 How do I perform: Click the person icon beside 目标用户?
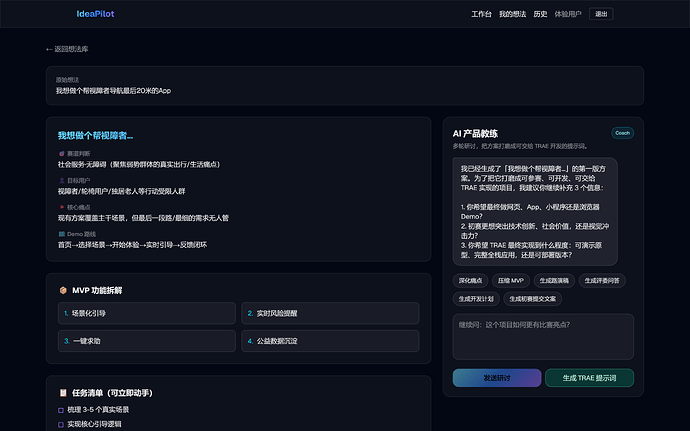click(62, 181)
